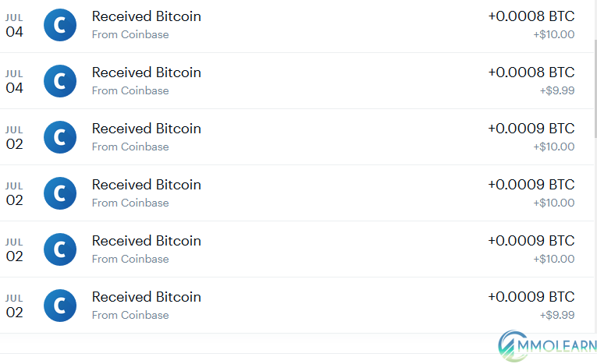The image size is (597, 364).
Task: Click From Coinbase on the first Jul 02 transaction
Action: (x=130, y=147)
